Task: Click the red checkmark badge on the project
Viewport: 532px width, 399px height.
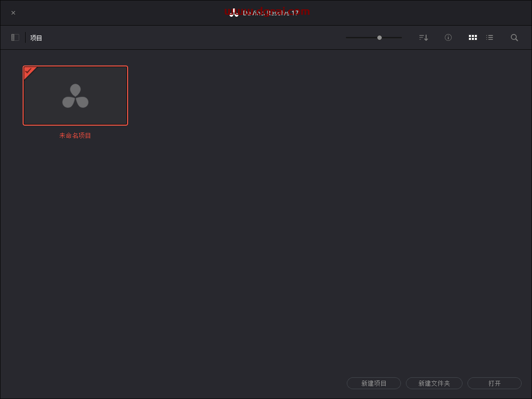Action: pos(29,71)
